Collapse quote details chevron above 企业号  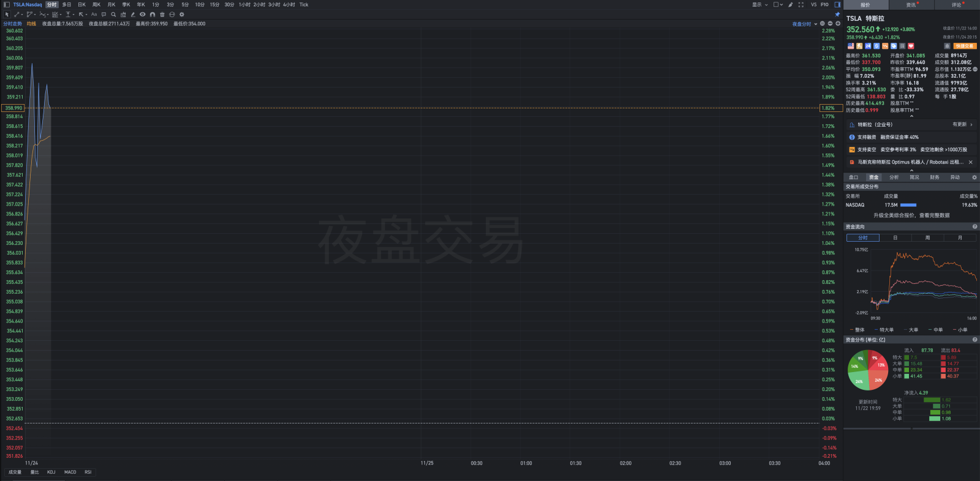click(911, 116)
